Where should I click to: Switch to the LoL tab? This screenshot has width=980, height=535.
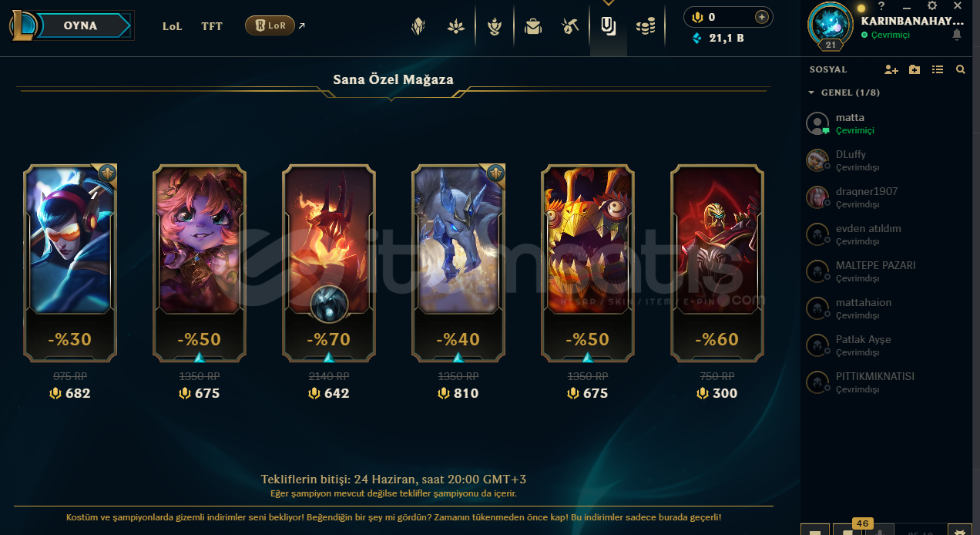pyautogui.click(x=173, y=26)
